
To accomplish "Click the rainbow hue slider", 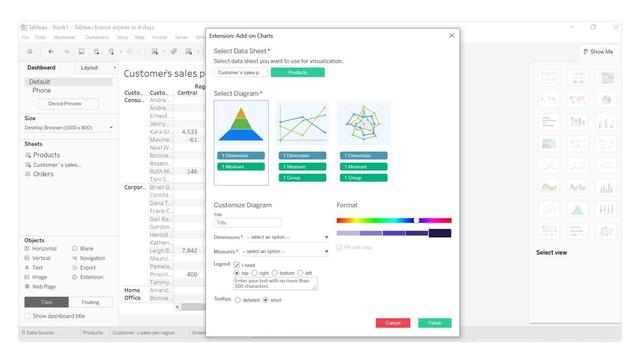I will coord(394,220).
